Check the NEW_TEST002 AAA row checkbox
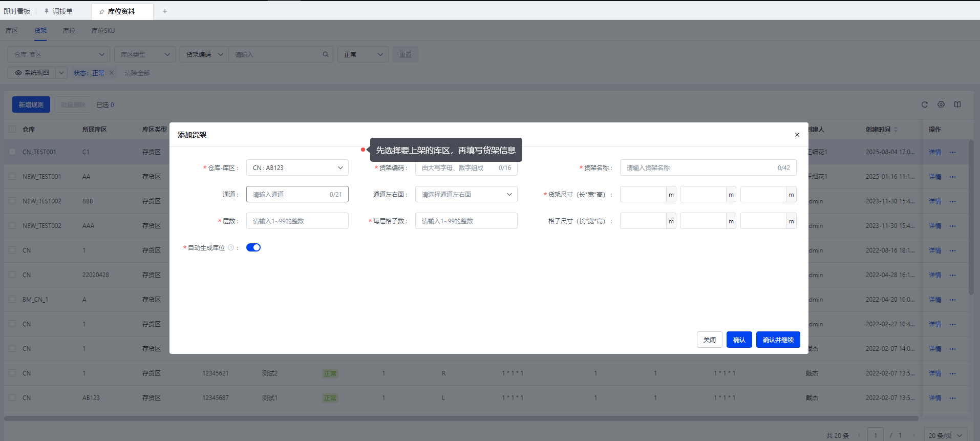Screen dimensions: 980x441 pyautogui.click(x=12, y=225)
